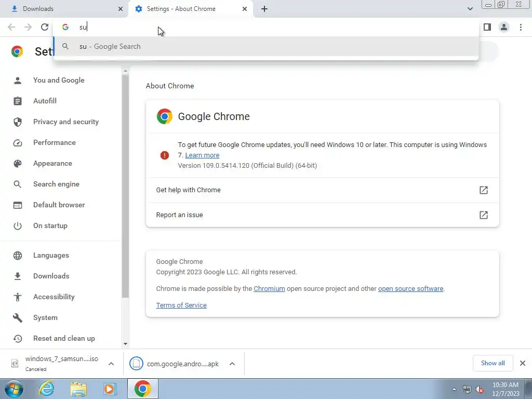Open Search engine settings
Image resolution: width=532 pixels, height=399 pixels.
[56, 184]
